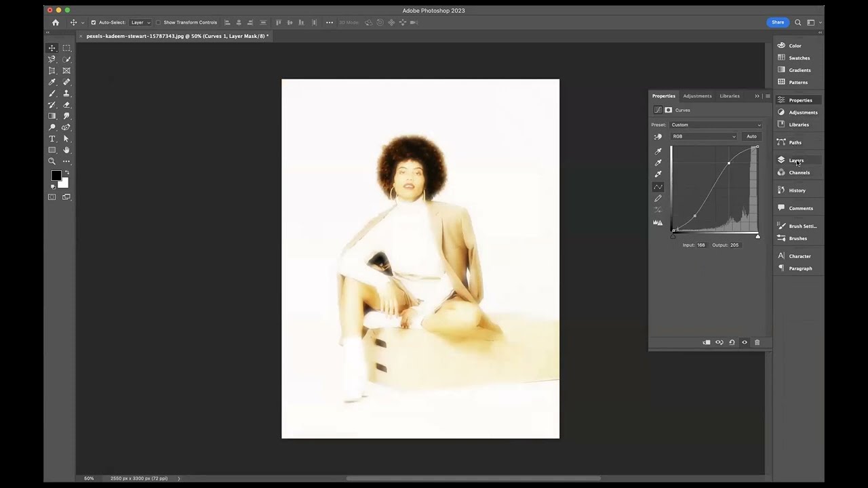868x488 pixels.
Task: Select the Rectangle shape tool
Action: (x=52, y=150)
